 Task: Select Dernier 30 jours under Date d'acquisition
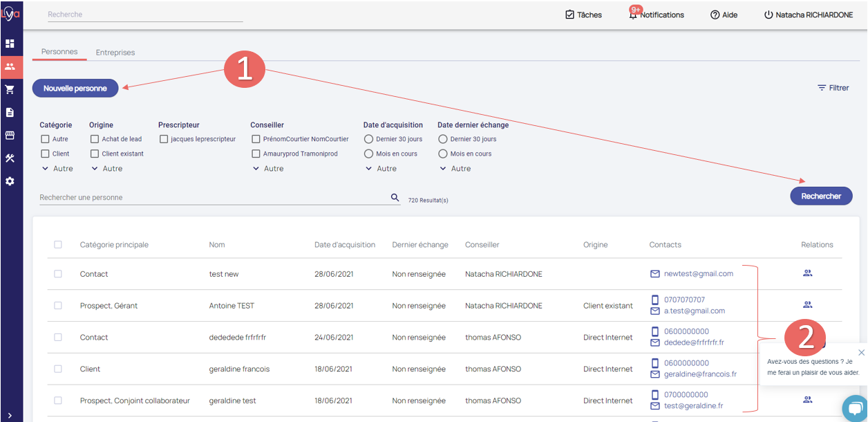pyautogui.click(x=369, y=139)
